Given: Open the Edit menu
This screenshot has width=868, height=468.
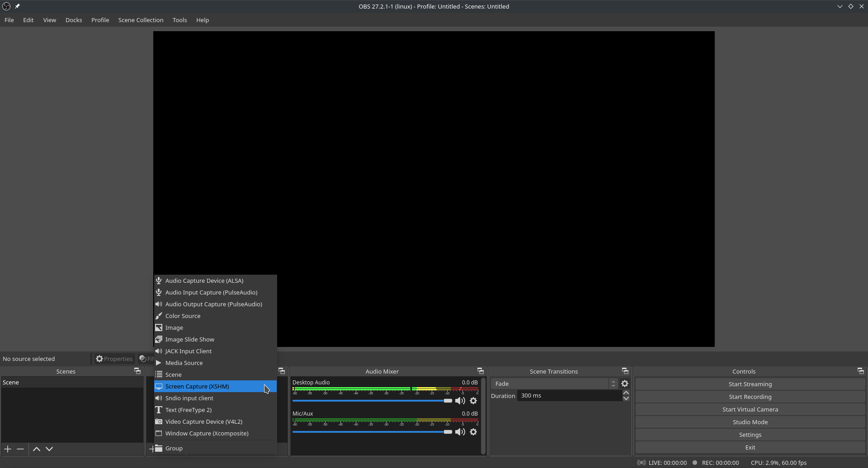Looking at the screenshot, I should (28, 20).
